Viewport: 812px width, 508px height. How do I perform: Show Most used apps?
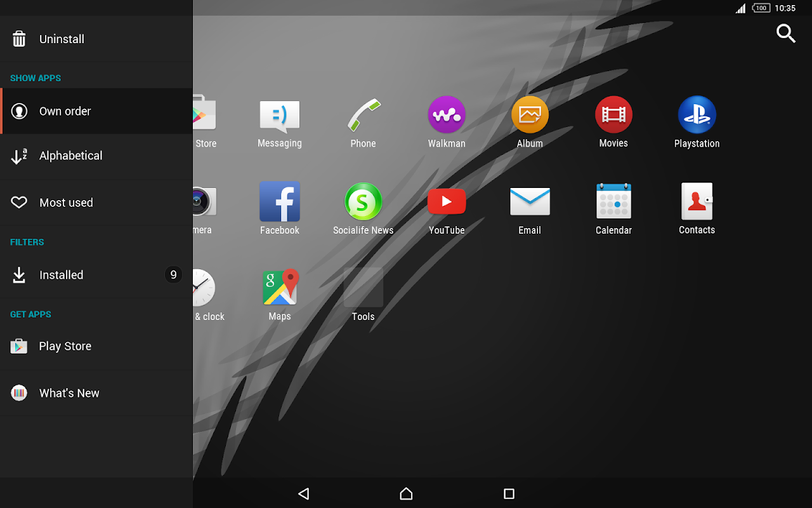pos(96,203)
